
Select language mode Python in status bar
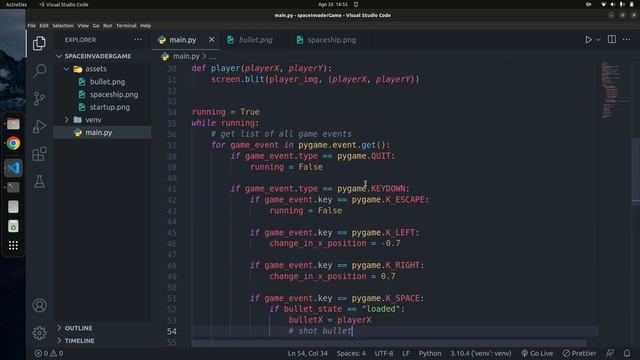click(x=430, y=353)
